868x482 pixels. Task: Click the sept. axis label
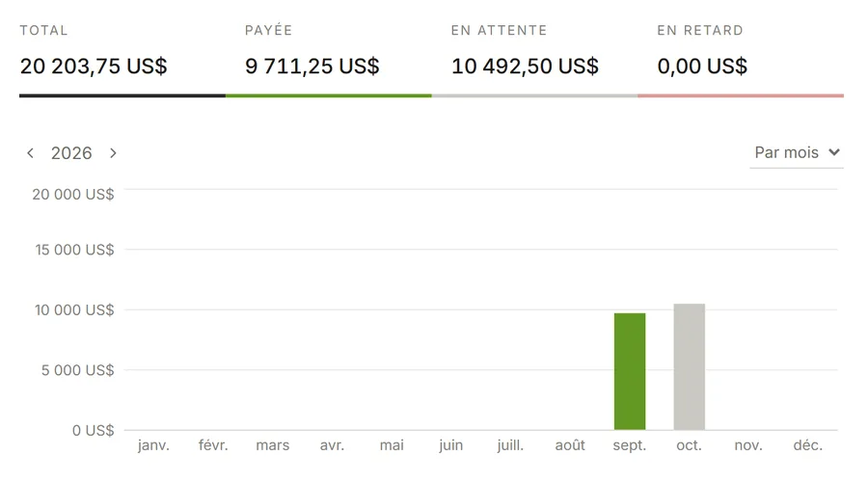(630, 445)
